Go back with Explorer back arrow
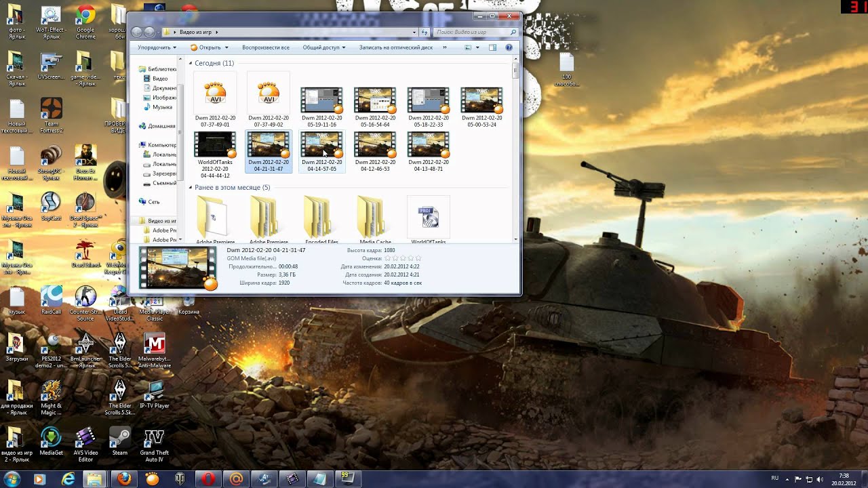Image resolution: width=868 pixels, height=488 pixels. coord(137,32)
